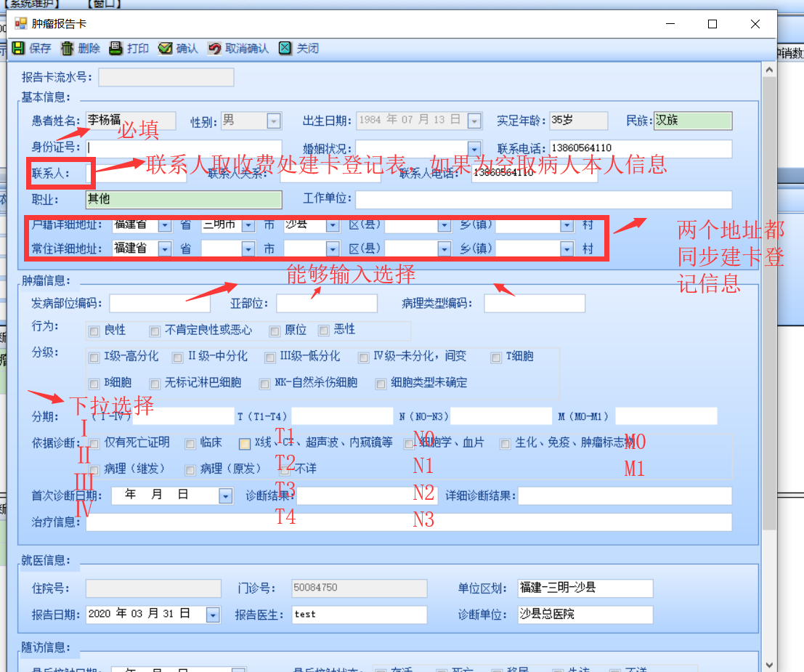Screen dimensions: 804x672
Task: Click the 工作单位 input field
Action: [x=544, y=200]
